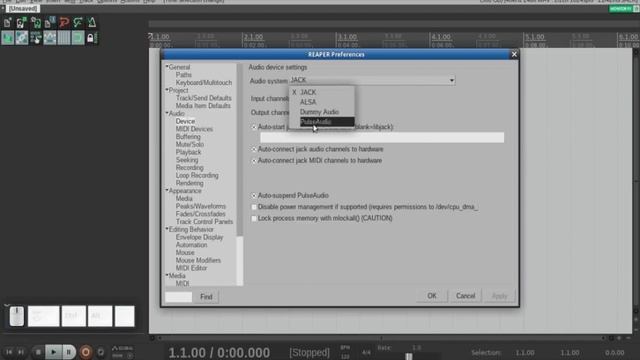Toggle Auto-connect jack MIDI channels to hardware
640x360 pixels.
click(254, 161)
